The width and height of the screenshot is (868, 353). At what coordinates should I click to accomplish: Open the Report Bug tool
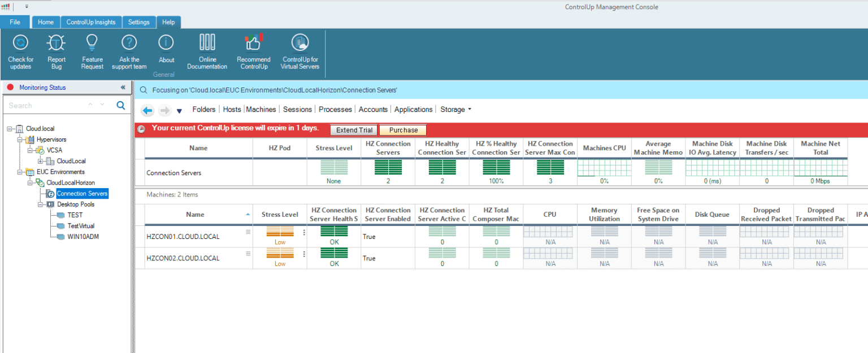pyautogui.click(x=56, y=51)
